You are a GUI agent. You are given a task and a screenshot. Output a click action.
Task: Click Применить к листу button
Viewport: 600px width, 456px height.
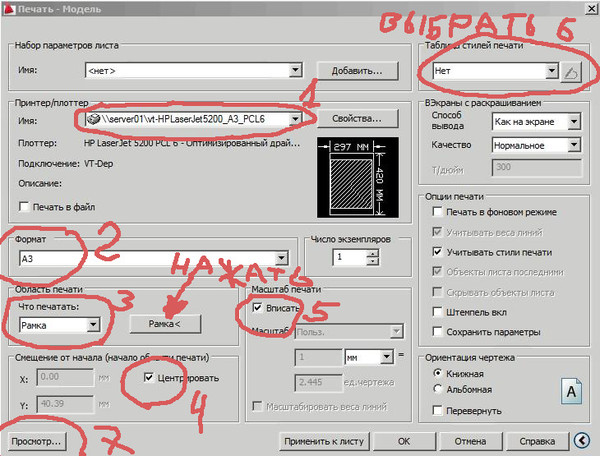[324, 441]
